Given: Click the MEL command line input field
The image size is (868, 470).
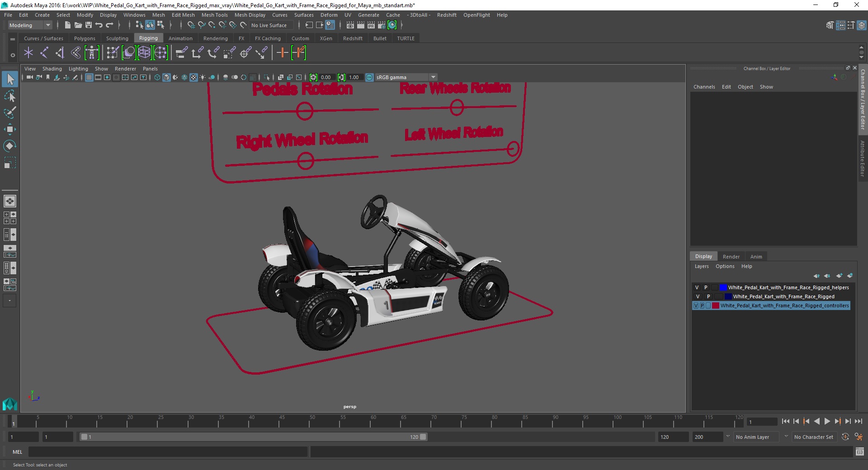Looking at the screenshot, I should 168,451.
